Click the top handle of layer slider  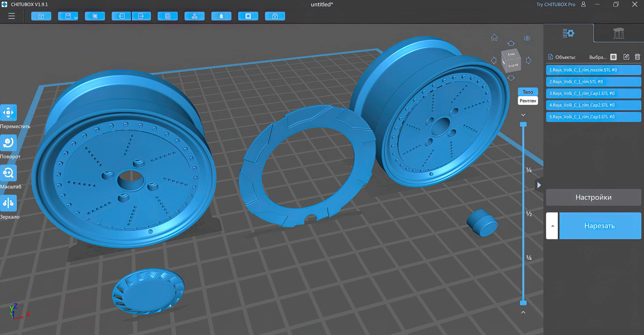(523, 124)
